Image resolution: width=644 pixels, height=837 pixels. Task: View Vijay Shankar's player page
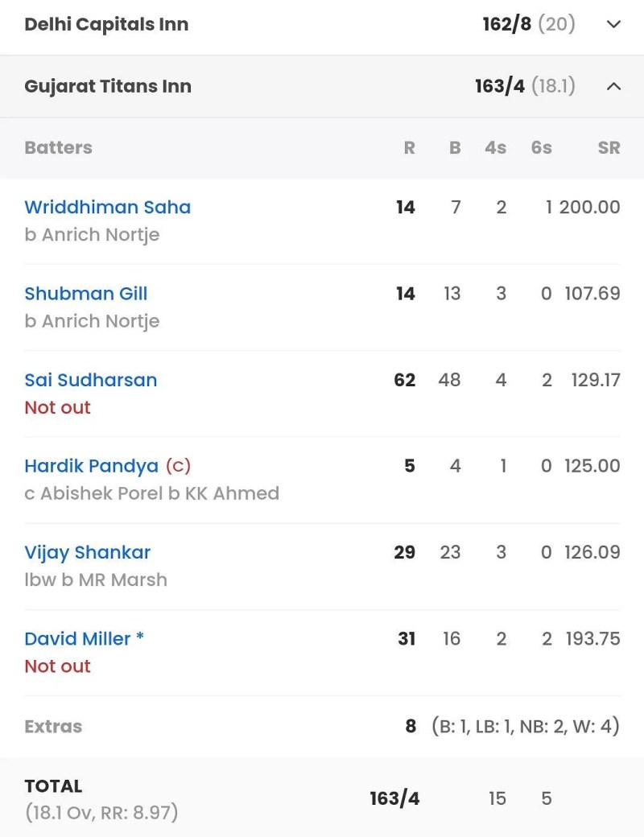(88, 552)
